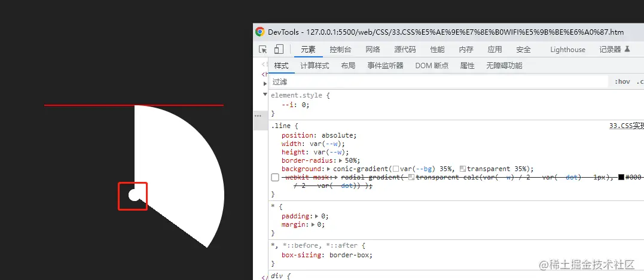Activate the inspect element picker icon
Image resolution: width=644 pixels, height=280 pixels.
coord(263,49)
